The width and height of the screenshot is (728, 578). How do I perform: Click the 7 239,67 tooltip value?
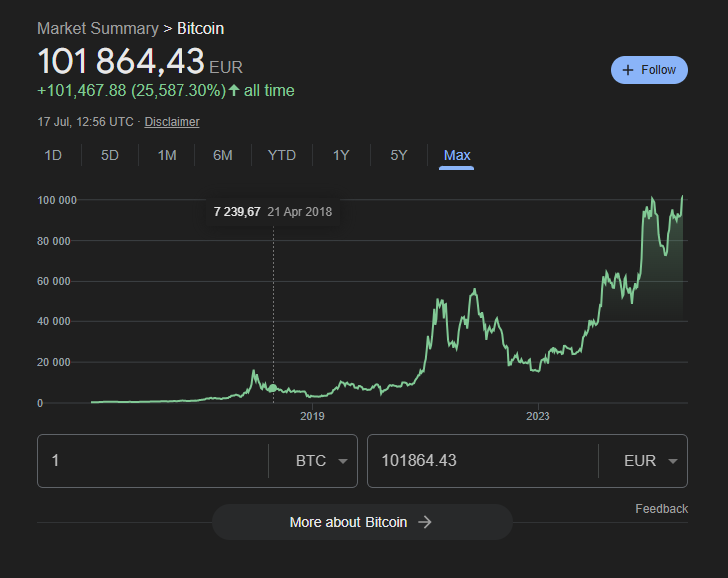tap(237, 212)
